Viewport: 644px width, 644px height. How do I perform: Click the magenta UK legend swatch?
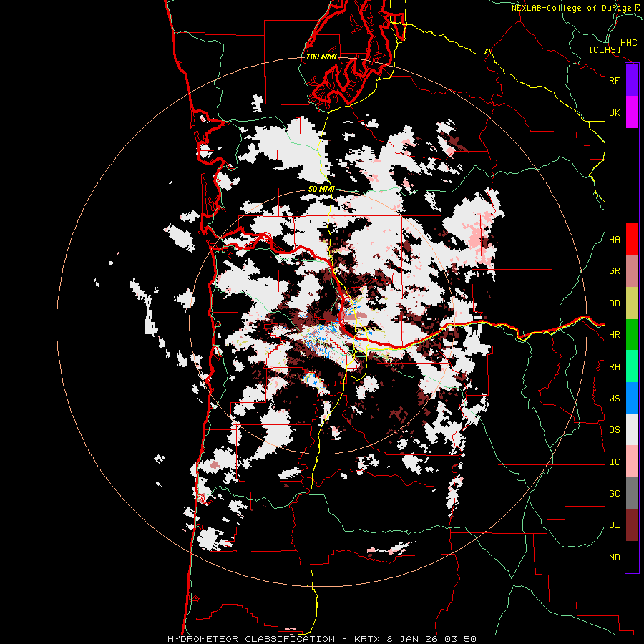pyautogui.click(x=632, y=112)
